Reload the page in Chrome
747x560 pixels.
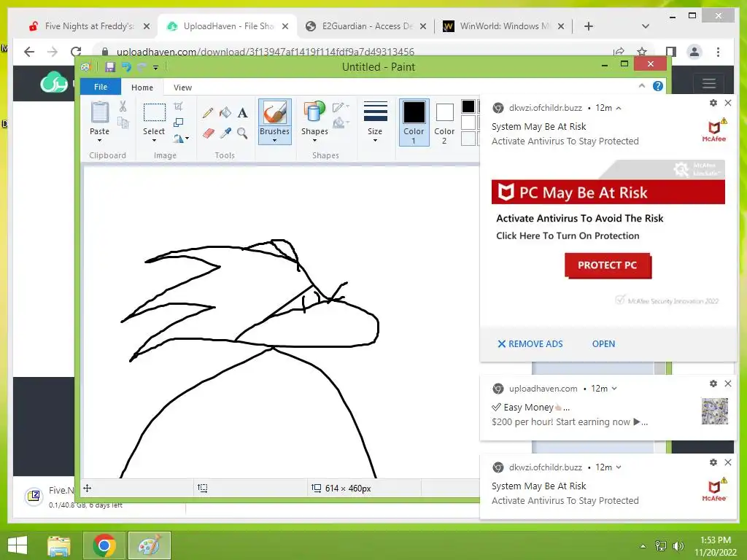point(76,52)
